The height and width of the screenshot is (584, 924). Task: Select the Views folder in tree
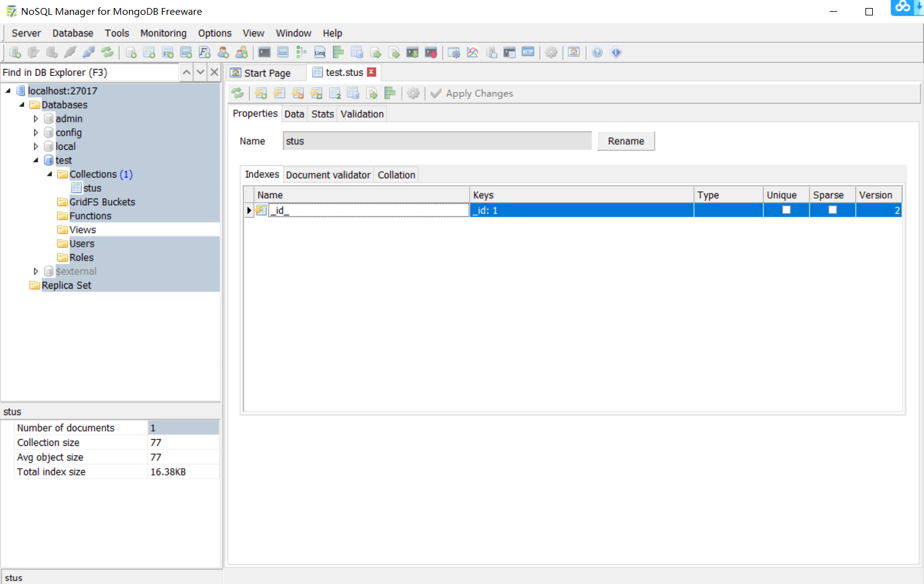pos(83,229)
